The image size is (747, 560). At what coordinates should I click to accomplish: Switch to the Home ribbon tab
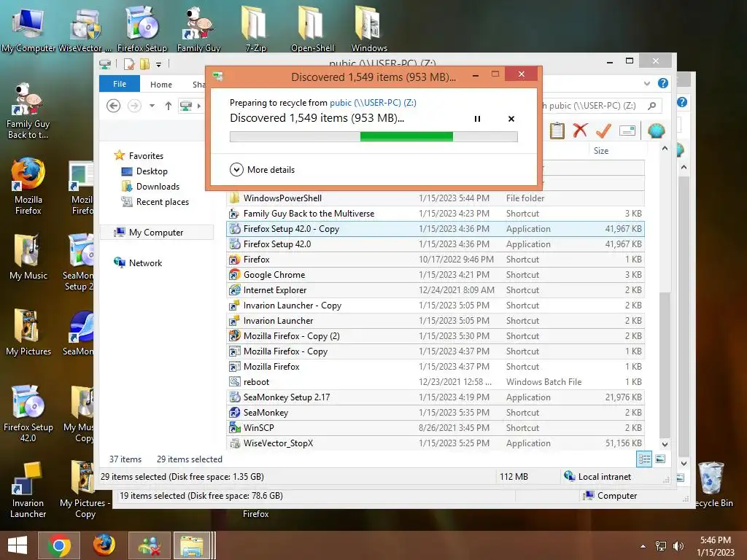point(161,85)
